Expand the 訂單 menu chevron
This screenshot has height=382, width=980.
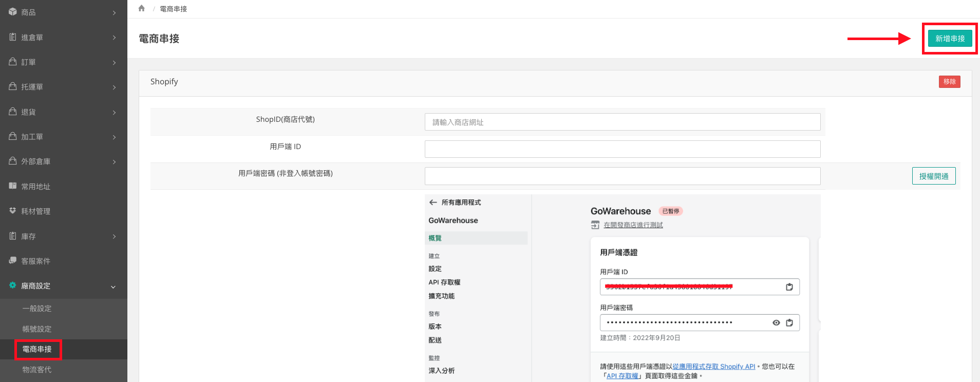point(114,63)
